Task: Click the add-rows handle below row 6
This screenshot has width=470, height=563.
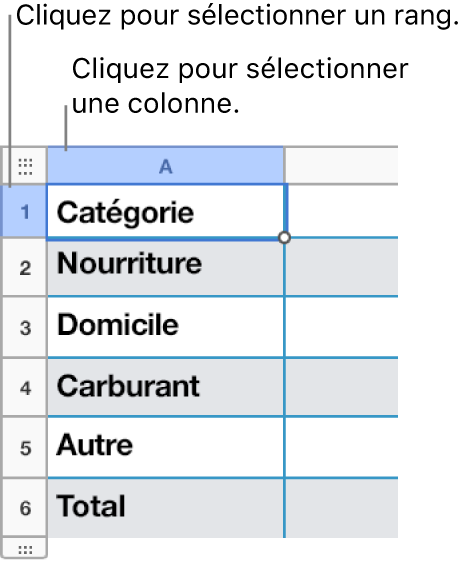Action: [25, 549]
